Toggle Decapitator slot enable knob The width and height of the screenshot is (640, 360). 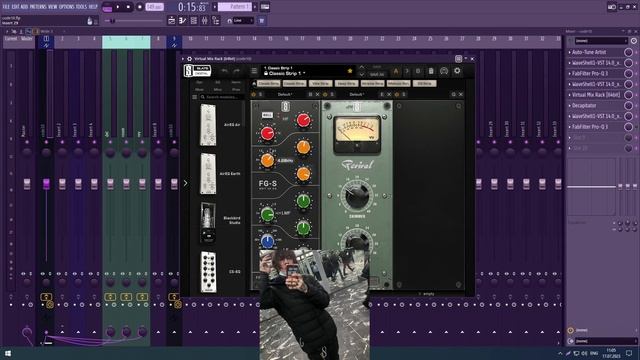point(629,105)
